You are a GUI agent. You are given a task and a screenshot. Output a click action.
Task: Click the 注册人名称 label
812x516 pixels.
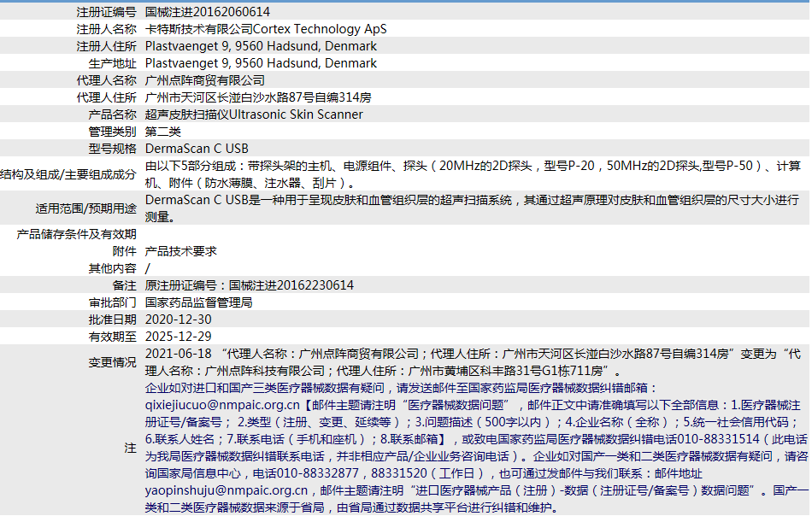106,29
